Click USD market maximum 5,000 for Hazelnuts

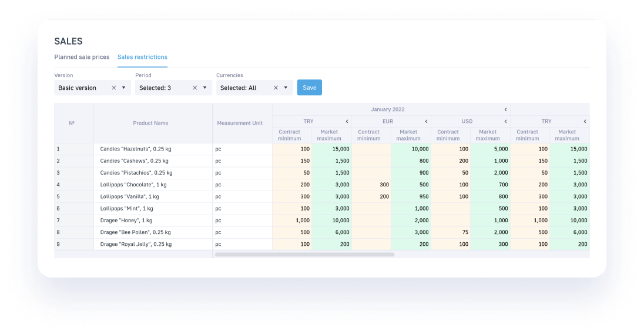(491, 149)
